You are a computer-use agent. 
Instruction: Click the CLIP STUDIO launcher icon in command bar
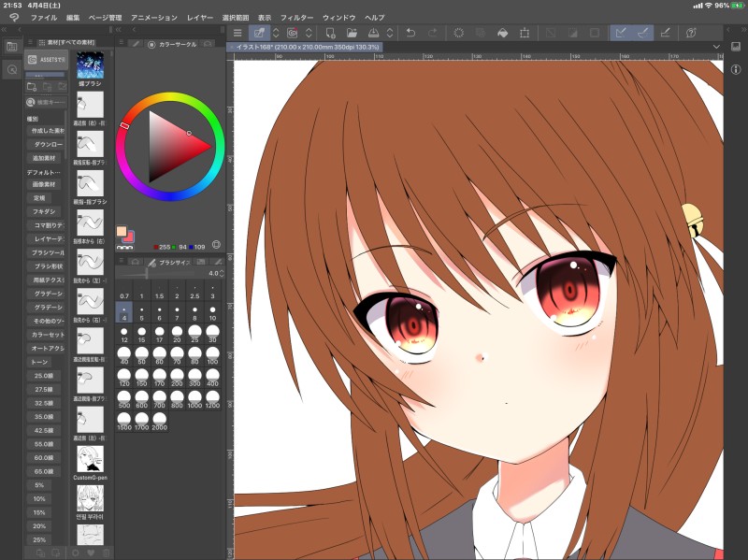pyautogui.click(x=293, y=33)
